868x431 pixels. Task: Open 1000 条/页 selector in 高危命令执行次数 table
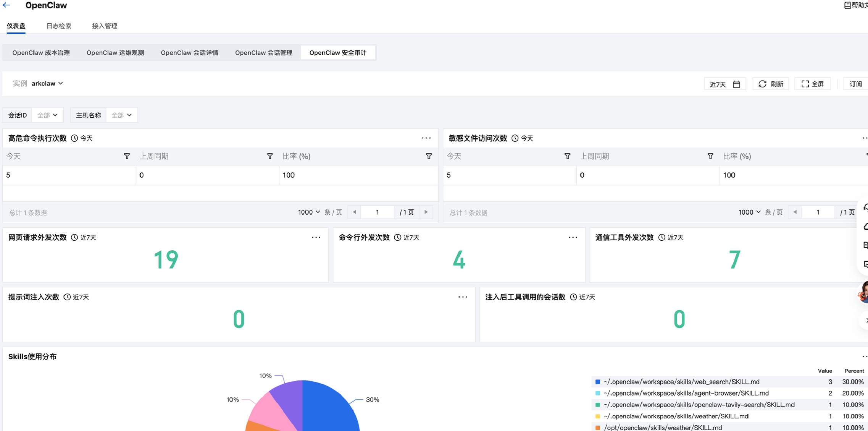click(309, 212)
